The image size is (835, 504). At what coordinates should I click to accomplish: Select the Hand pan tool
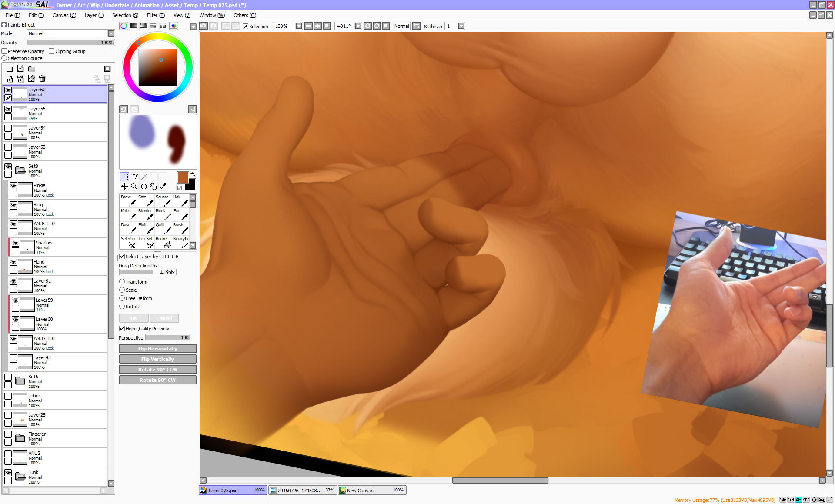[x=153, y=187]
